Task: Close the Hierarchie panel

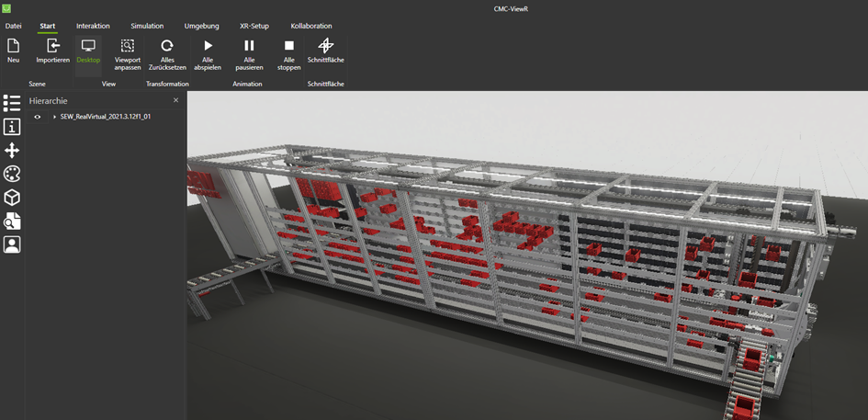Action: [x=176, y=100]
